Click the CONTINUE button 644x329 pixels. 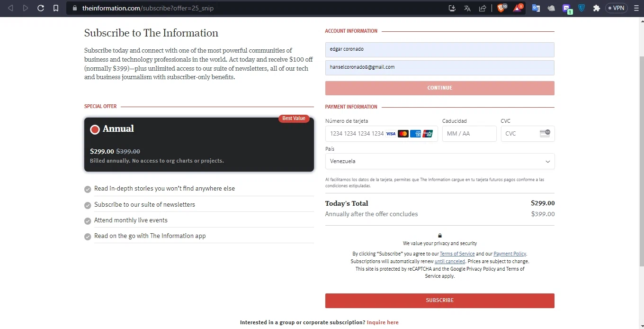point(439,88)
